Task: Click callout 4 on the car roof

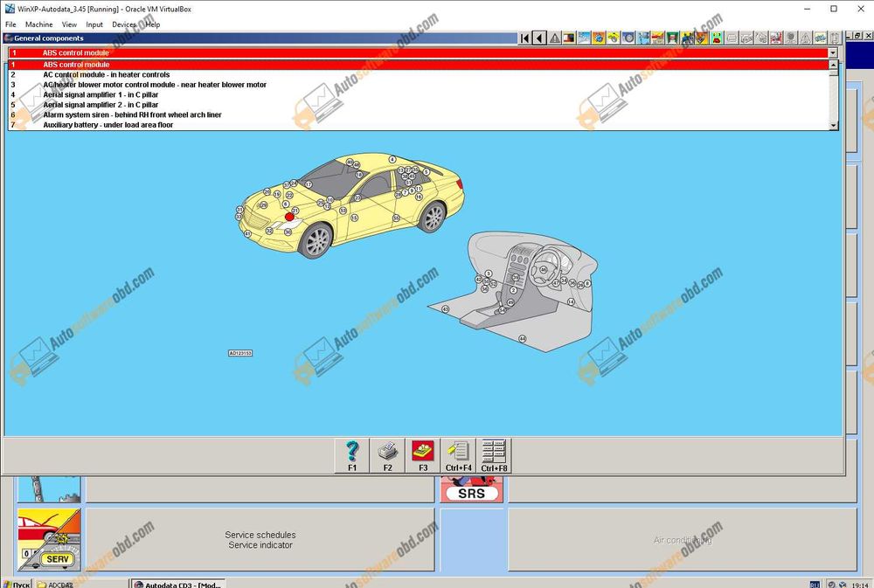Action: 392,159
